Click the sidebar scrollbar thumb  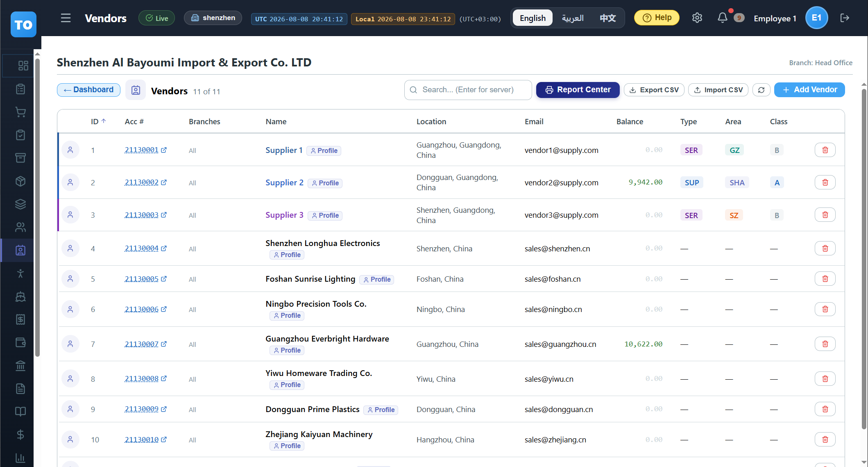pyautogui.click(x=37, y=207)
